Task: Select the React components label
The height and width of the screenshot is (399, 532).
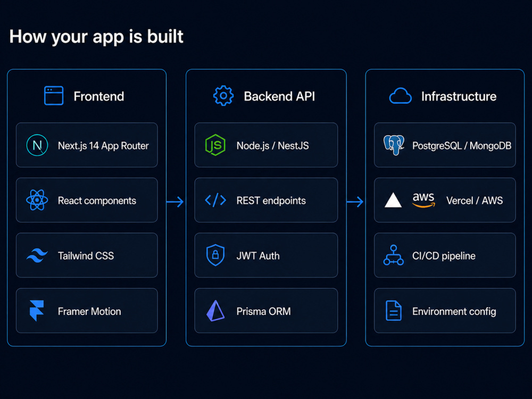Action: [x=97, y=201]
